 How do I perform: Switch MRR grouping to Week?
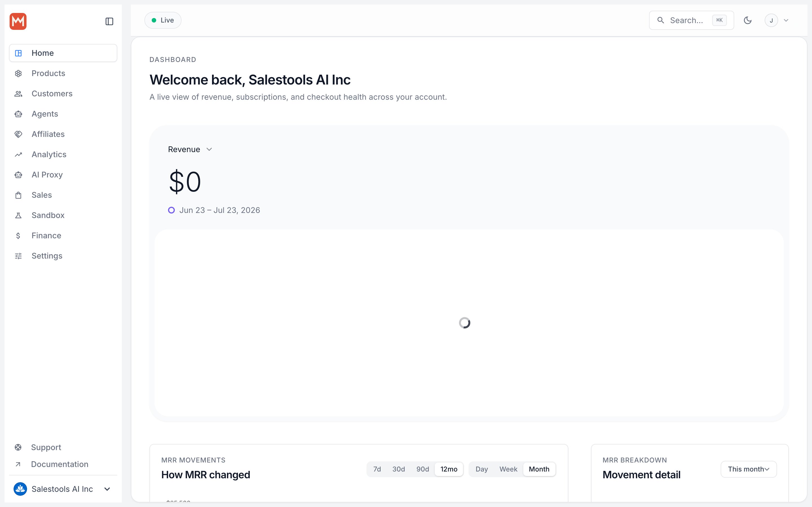(x=508, y=469)
